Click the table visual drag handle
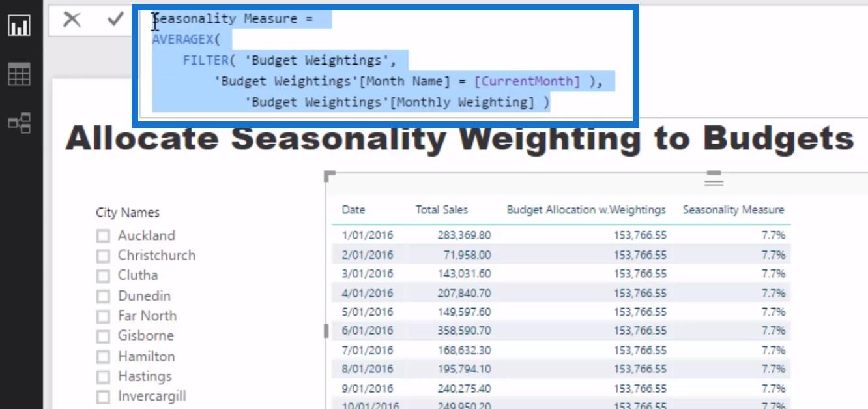868x409 pixels. (714, 178)
